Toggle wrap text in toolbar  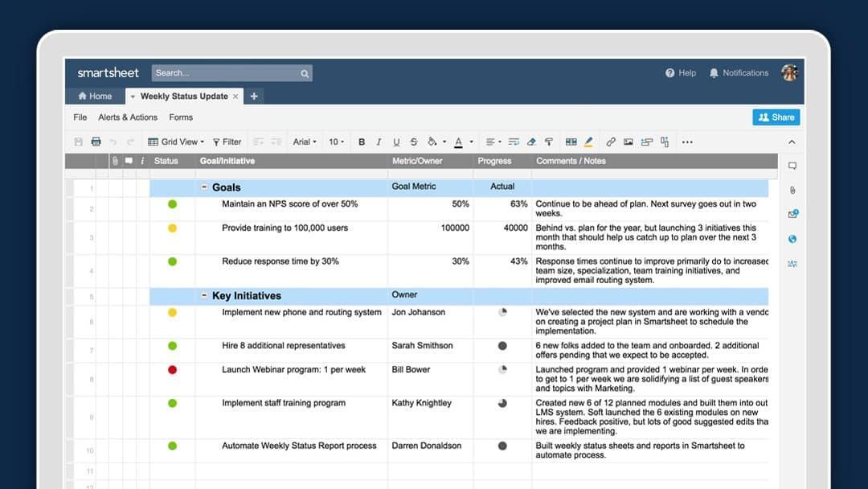point(514,142)
